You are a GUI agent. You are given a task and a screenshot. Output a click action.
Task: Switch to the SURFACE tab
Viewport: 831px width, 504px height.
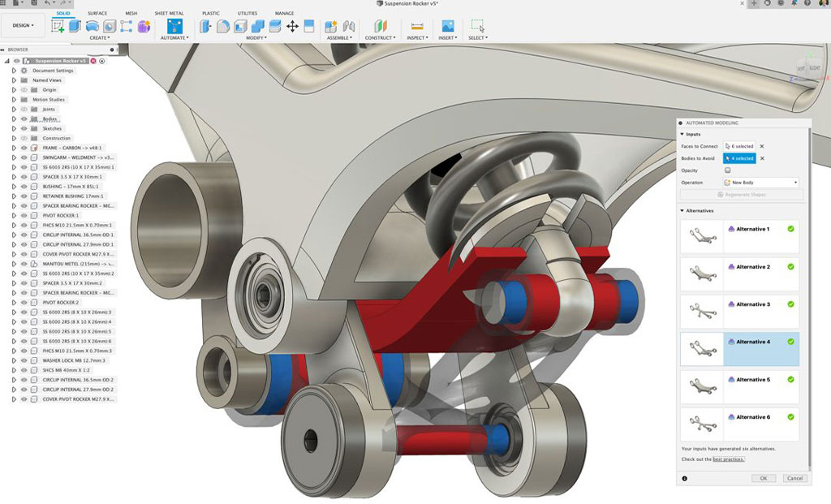tap(97, 13)
